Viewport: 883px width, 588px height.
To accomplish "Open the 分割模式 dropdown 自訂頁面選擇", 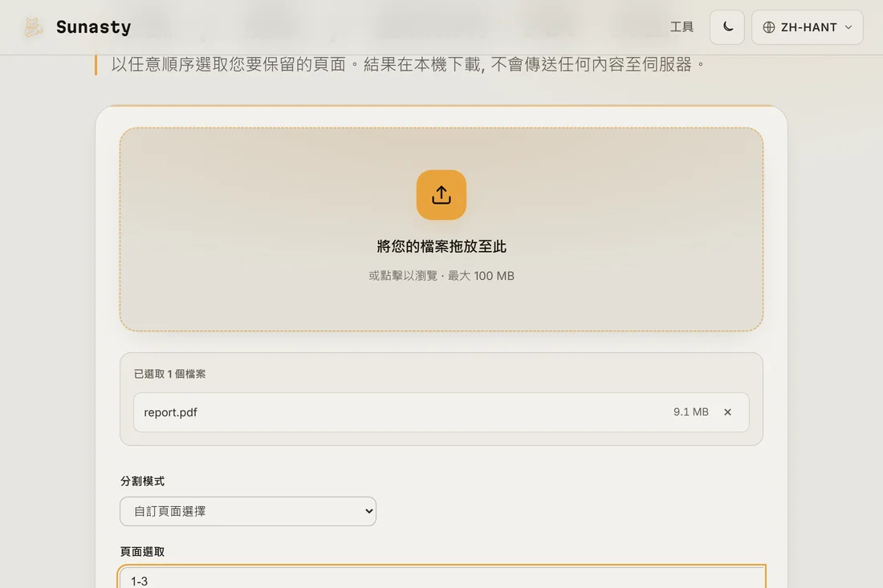I will [x=248, y=511].
